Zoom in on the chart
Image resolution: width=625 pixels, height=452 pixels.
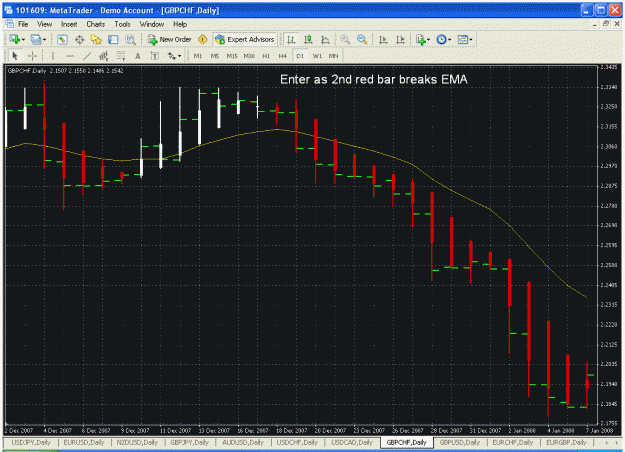point(345,39)
